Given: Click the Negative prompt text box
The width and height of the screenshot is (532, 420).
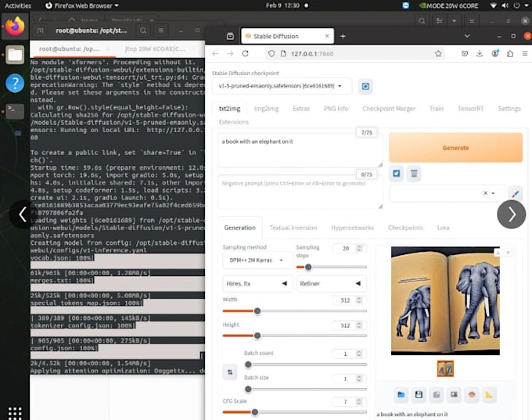Looking at the screenshot, I should tap(300, 192).
